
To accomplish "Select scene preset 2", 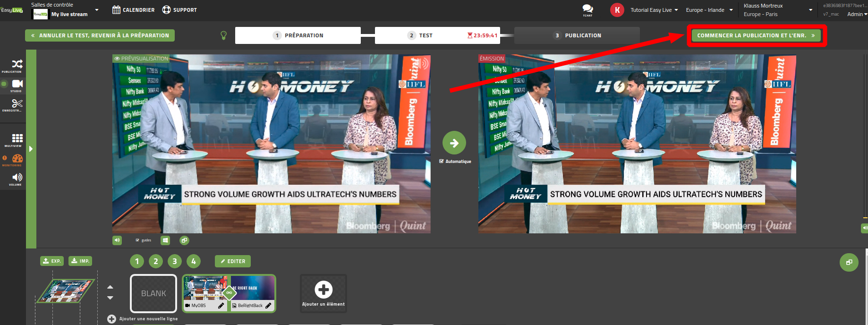I will pyautogui.click(x=156, y=261).
